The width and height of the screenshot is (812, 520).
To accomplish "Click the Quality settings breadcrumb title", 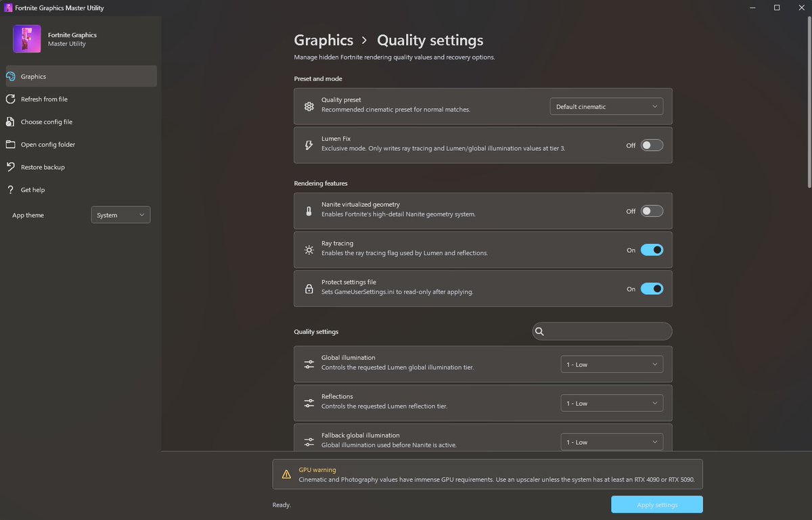I will 430,41.
